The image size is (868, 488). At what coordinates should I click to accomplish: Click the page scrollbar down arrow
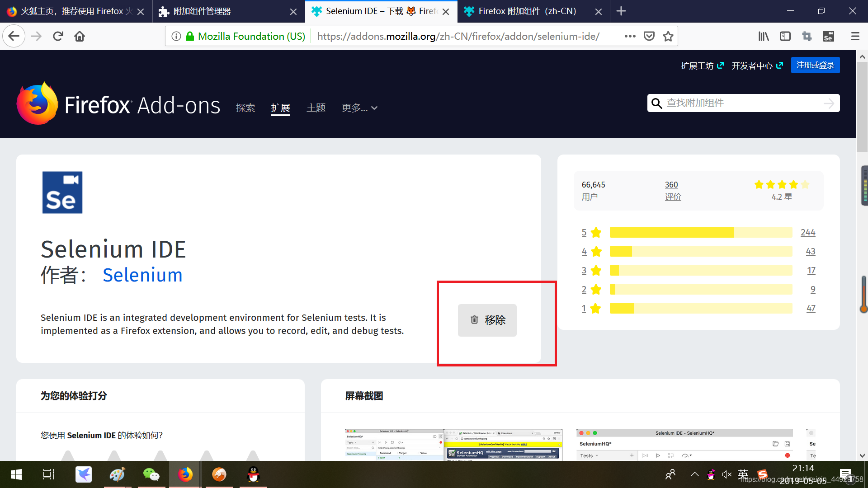point(862,455)
